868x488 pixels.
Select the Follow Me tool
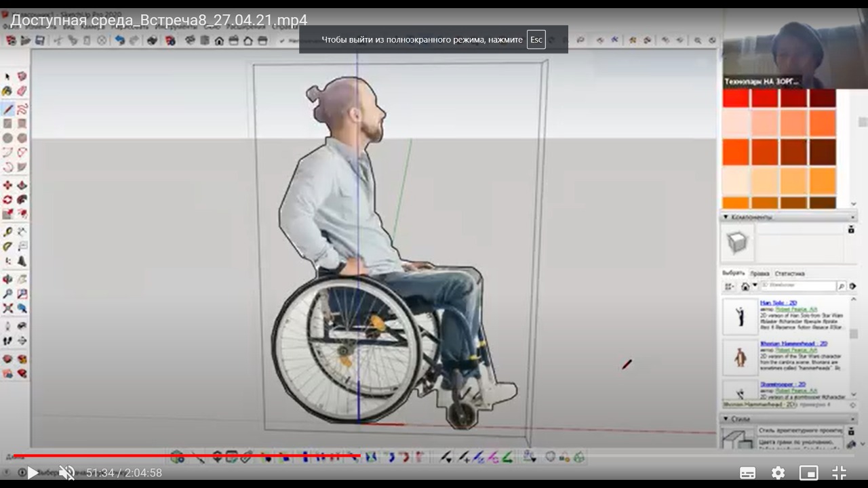(22, 199)
